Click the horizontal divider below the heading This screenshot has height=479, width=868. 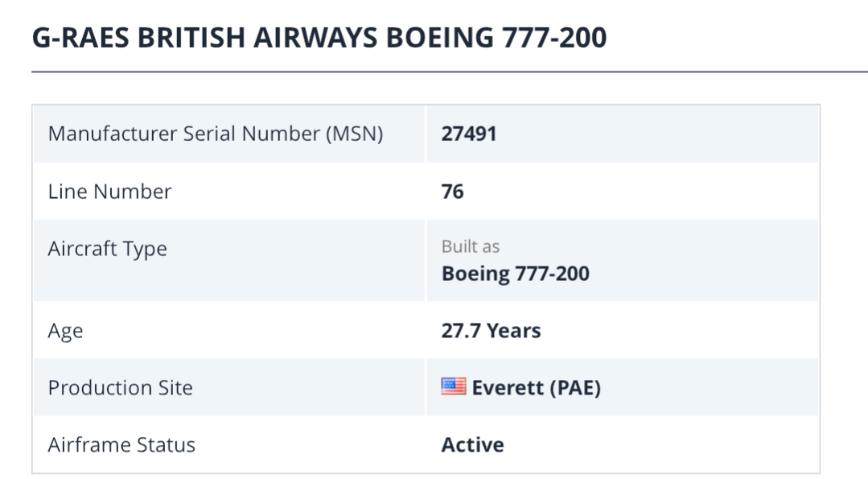pyautogui.click(x=434, y=72)
